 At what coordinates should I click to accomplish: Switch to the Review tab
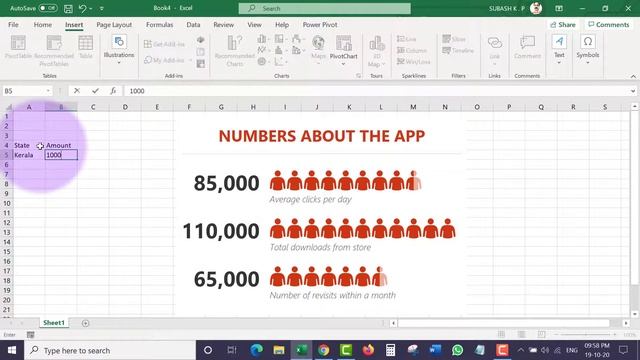click(223, 24)
